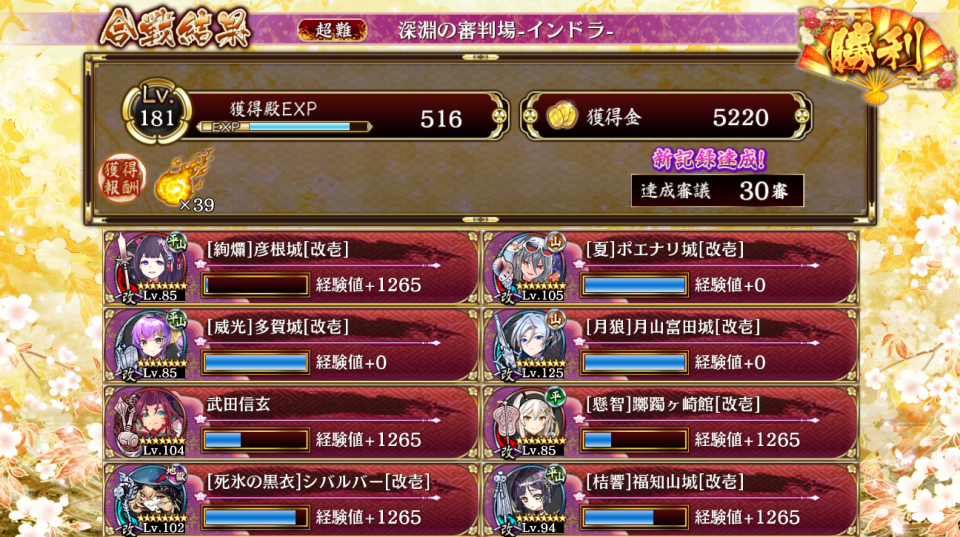Select the 躑躅ヶ崎館 character portrait

tap(530, 422)
